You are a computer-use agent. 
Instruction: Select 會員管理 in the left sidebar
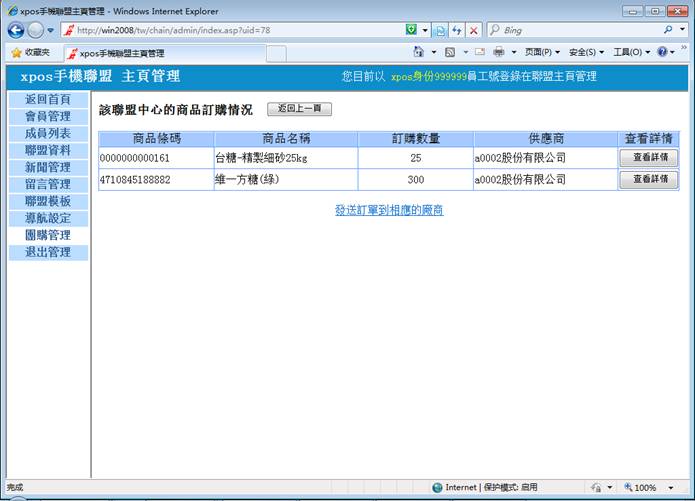pyautogui.click(x=48, y=117)
